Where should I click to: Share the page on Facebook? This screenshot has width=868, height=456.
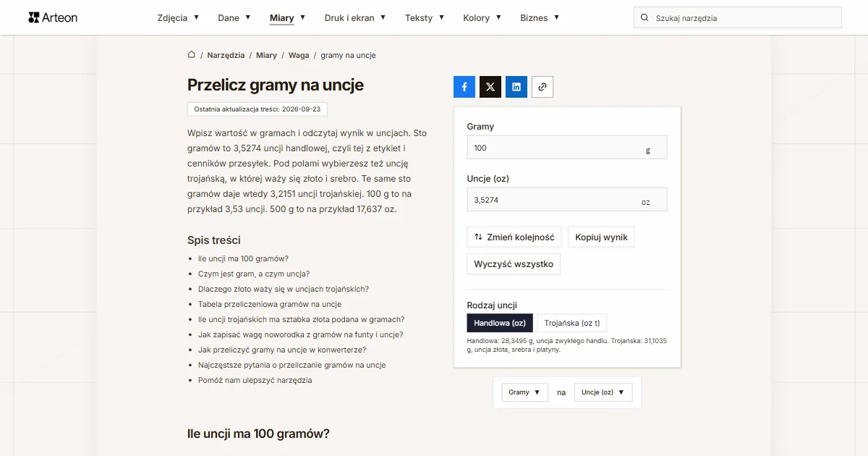pos(464,87)
